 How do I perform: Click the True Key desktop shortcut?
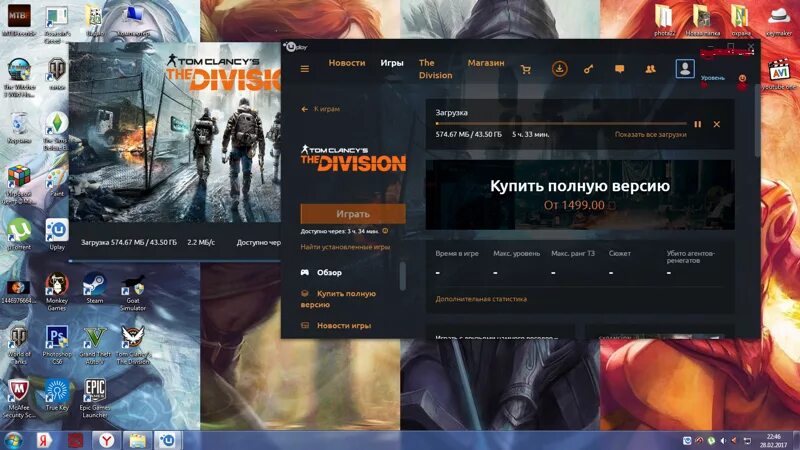pyautogui.click(x=57, y=395)
